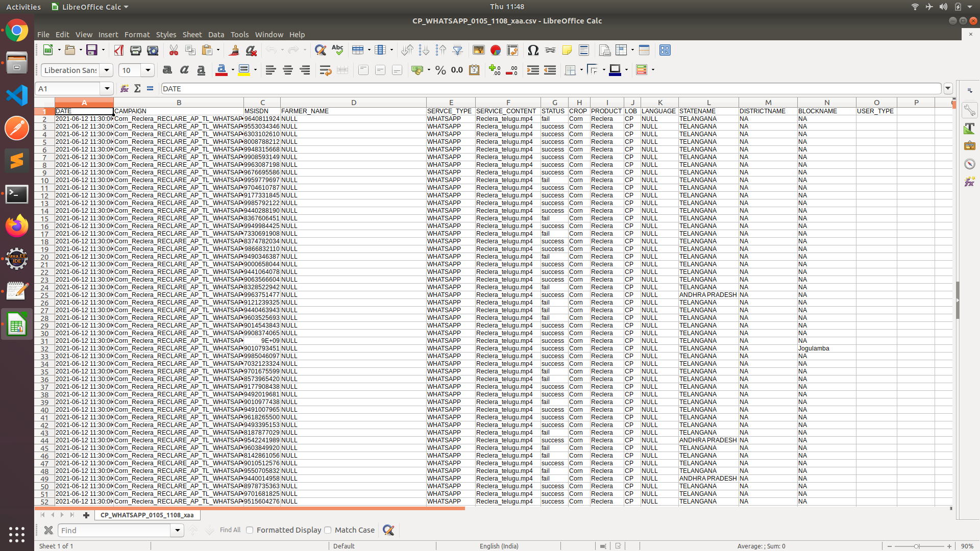Open Find history dropdown
Screen dimensions: 980x551
click(177, 530)
